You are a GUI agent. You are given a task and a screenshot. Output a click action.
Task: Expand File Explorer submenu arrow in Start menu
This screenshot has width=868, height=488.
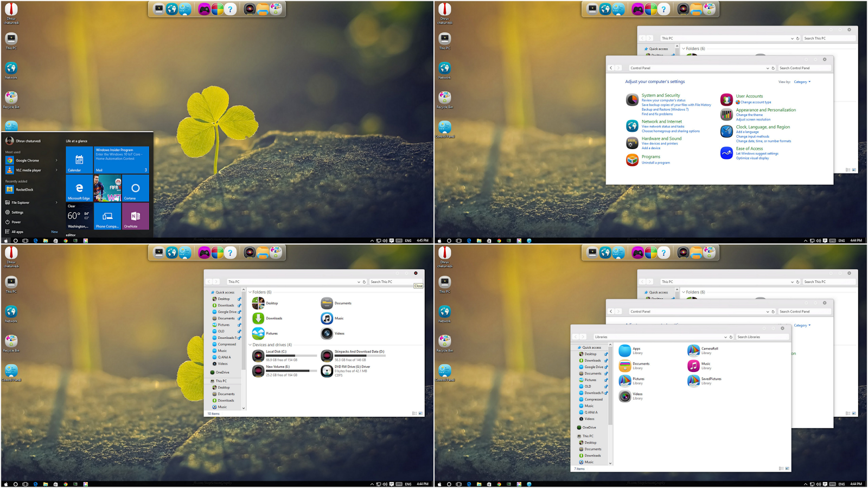coord(56,203)
